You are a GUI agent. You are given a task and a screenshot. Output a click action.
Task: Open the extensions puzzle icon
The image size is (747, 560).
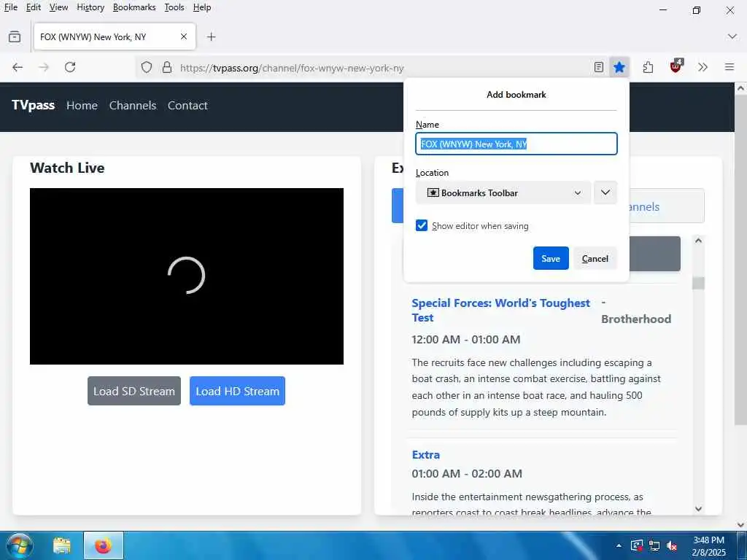pyautogui.click(x=648, y=67)
